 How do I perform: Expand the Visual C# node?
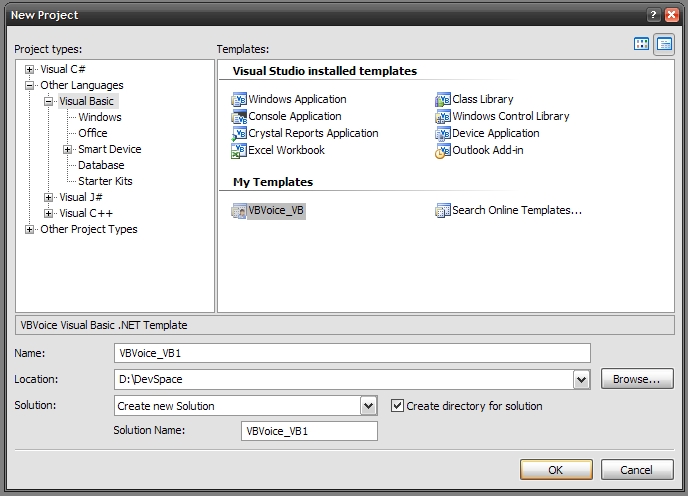pyautogui.click(x=29, y=69)
